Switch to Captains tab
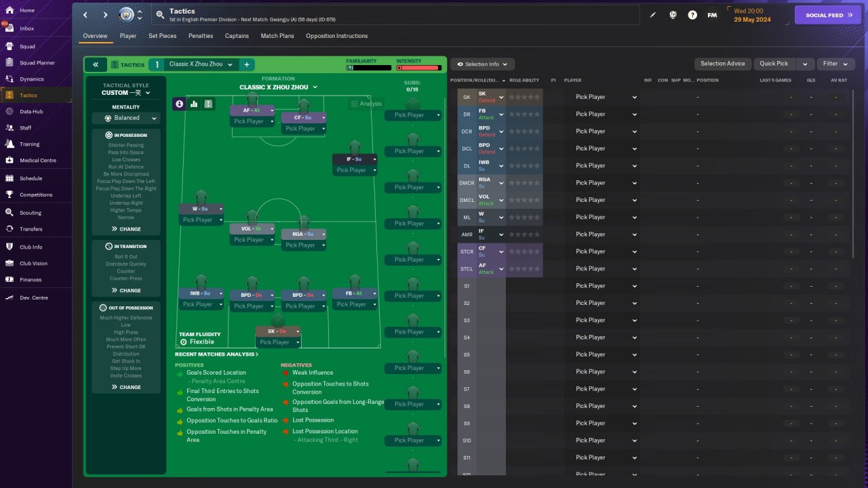The image size is (868, 488). pyautogui.click(x=237, y=36)
